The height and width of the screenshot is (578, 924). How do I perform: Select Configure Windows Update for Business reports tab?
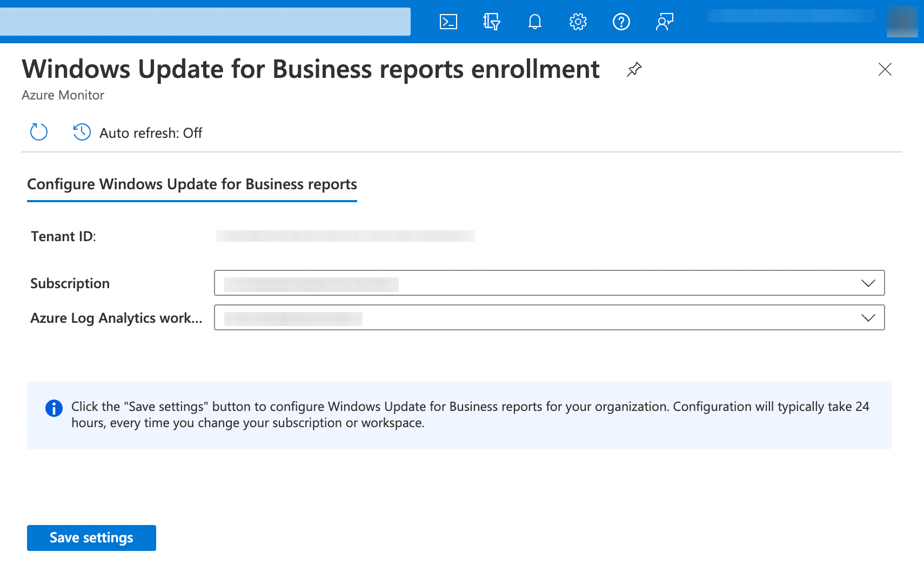192,184
